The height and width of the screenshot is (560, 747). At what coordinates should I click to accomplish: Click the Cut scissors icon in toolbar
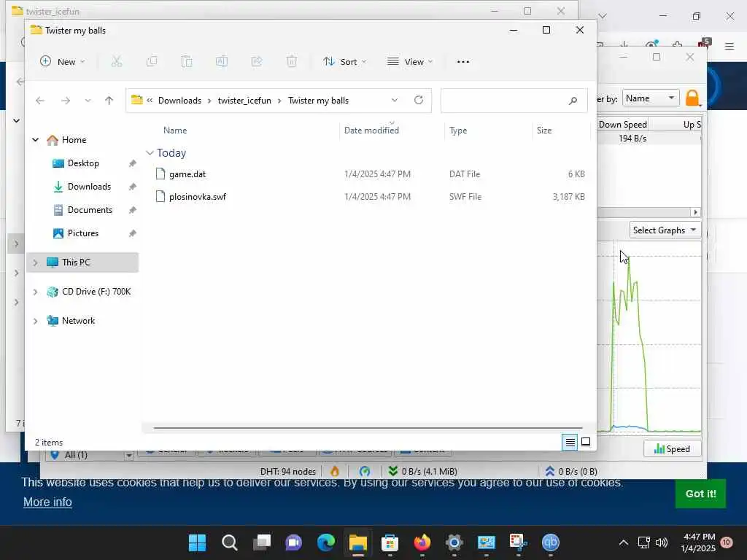point(117,61)
